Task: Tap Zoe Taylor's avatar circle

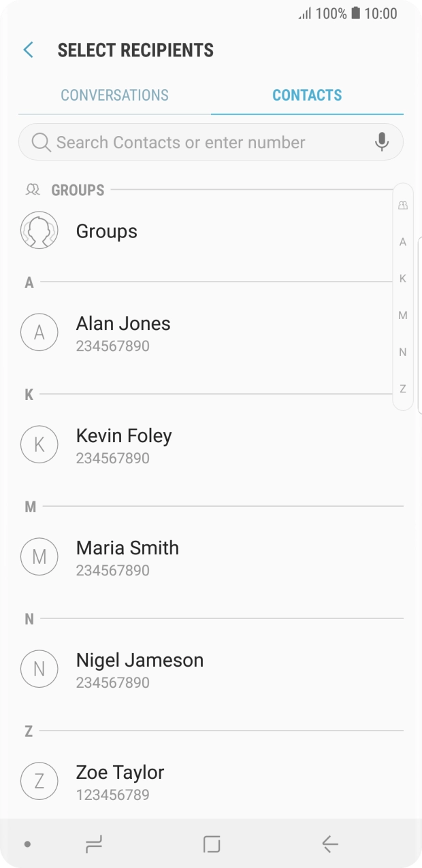Action: pos(39,780)
